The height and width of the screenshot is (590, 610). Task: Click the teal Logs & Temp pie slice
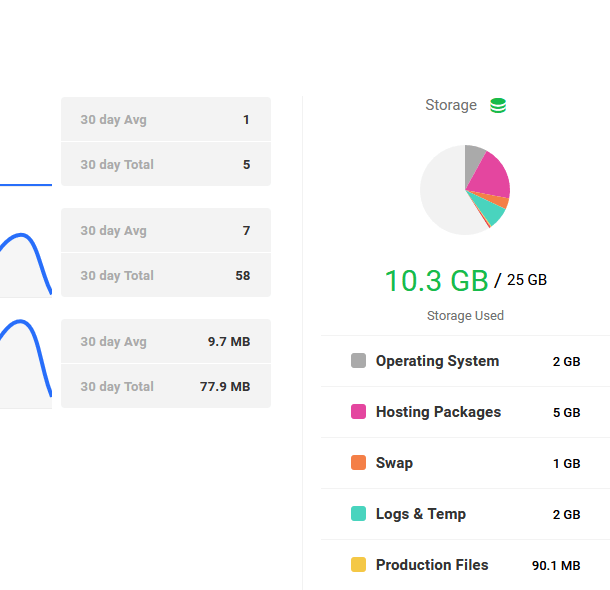(x=489, y=210)
